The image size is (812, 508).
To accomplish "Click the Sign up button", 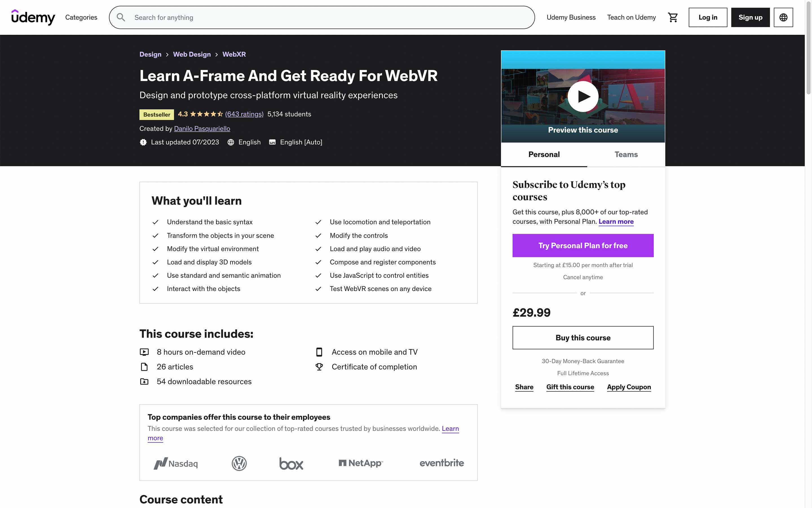I will click(x=750, y=17).
